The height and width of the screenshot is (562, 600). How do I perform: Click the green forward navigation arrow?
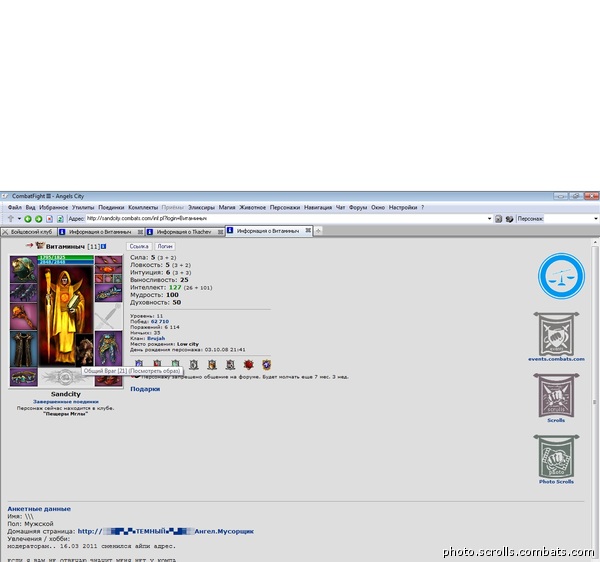tap(38, 219)
